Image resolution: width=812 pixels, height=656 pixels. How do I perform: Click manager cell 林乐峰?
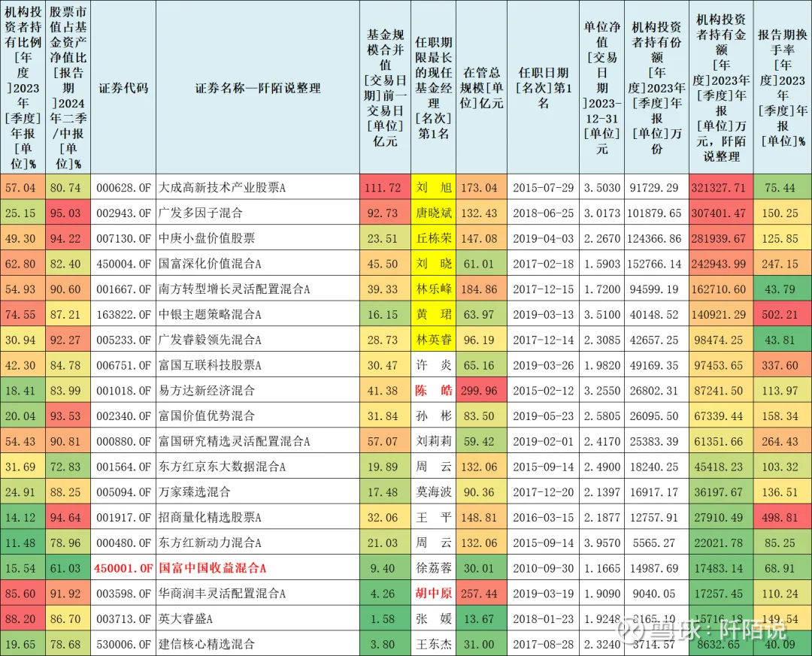pyautogui.click(x=434, y=289)
